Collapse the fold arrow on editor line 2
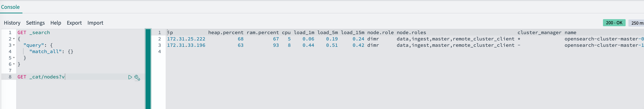This screenshot has width=644, height=109. [14, 39]
